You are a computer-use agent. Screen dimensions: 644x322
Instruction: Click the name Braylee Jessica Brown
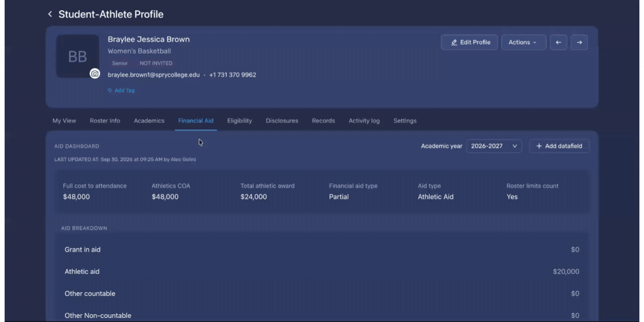tap(149, 39)
